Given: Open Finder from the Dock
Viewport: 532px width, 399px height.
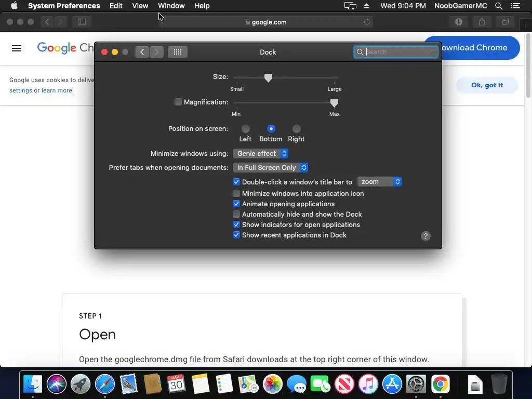Looking at the screenshot, I should pos(33,384).
